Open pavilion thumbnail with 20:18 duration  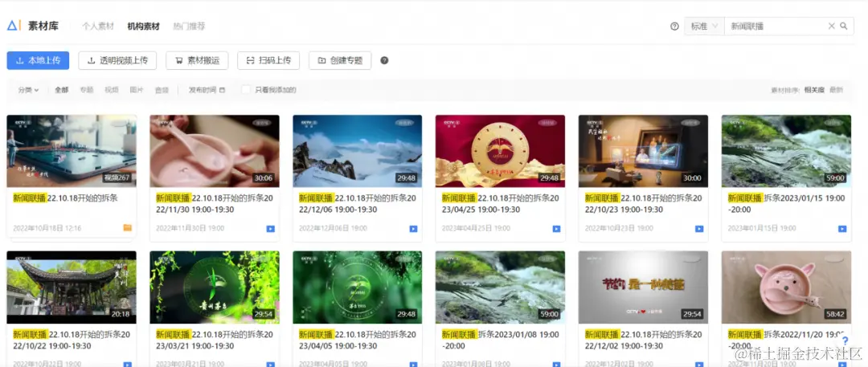(72, 287)
